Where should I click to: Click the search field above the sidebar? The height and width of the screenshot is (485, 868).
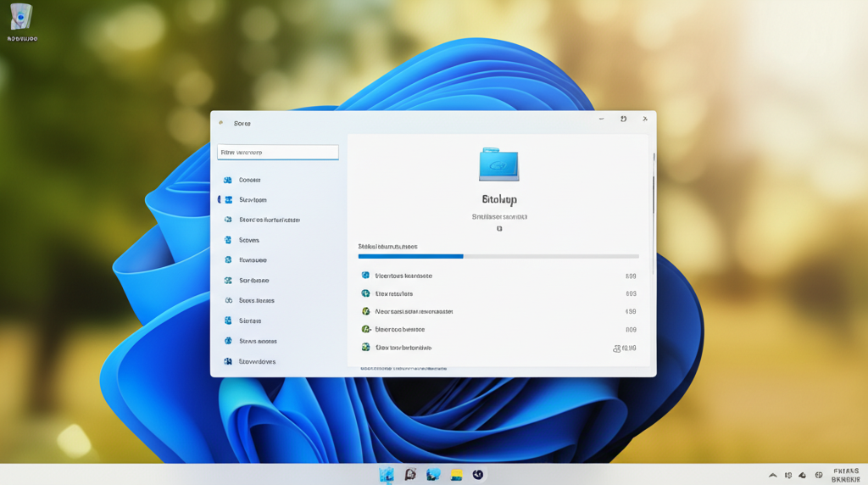278,153
